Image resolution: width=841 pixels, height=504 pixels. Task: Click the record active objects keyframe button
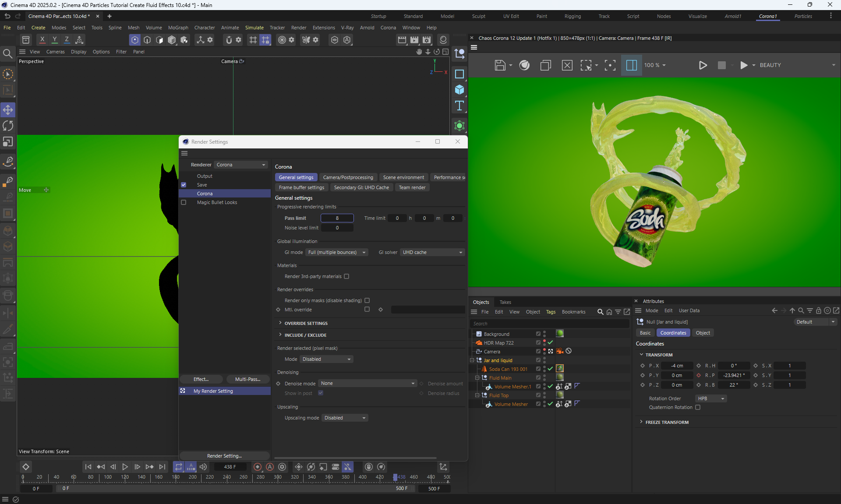point(258,467)
